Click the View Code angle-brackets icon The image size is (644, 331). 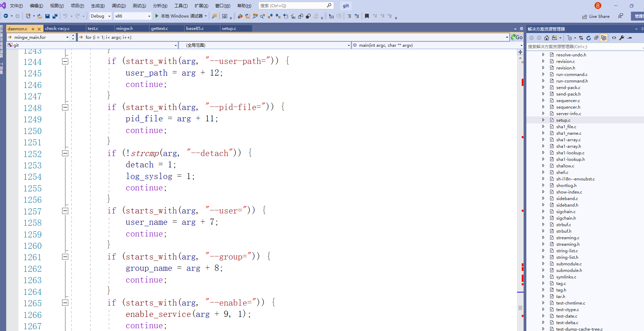click(614, 38)
